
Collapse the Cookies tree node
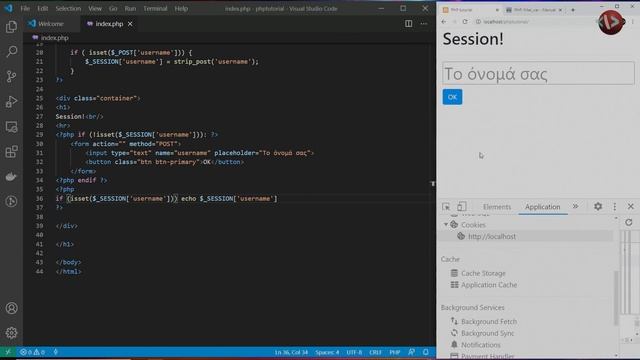coord(446,224)
